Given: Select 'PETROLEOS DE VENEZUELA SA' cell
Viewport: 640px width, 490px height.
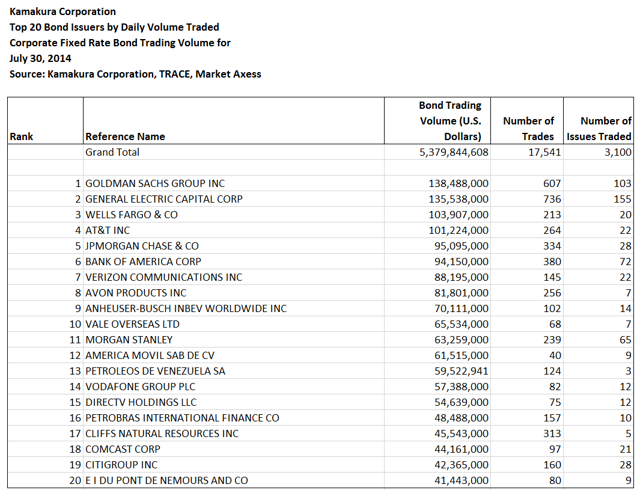Looking at the screenshot, I should (155, 371).
